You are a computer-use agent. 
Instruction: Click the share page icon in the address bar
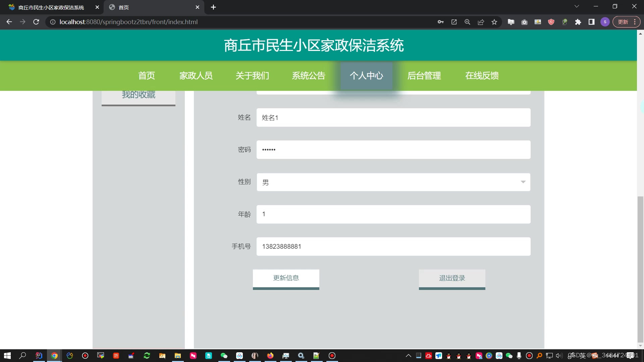click(481, 22)
